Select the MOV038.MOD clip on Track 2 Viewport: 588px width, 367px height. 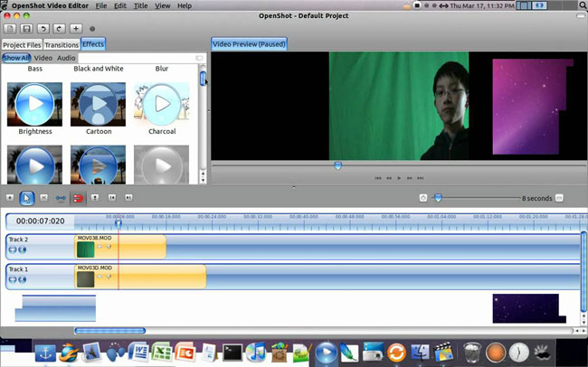pos(120,247)
